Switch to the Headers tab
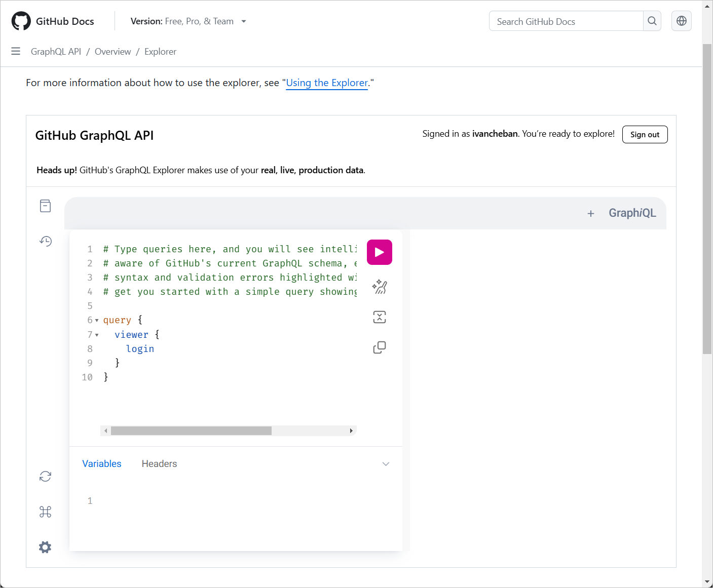 click(159, 464)
